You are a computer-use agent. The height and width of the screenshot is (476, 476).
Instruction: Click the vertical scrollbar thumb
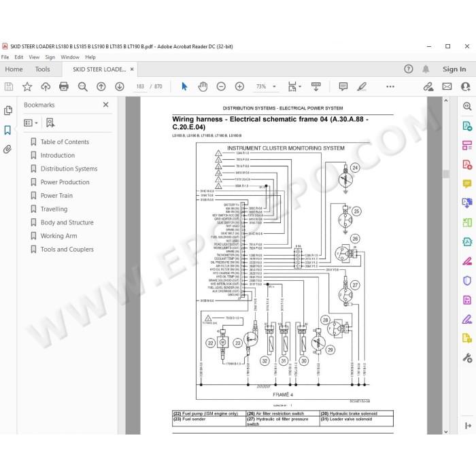446,174
